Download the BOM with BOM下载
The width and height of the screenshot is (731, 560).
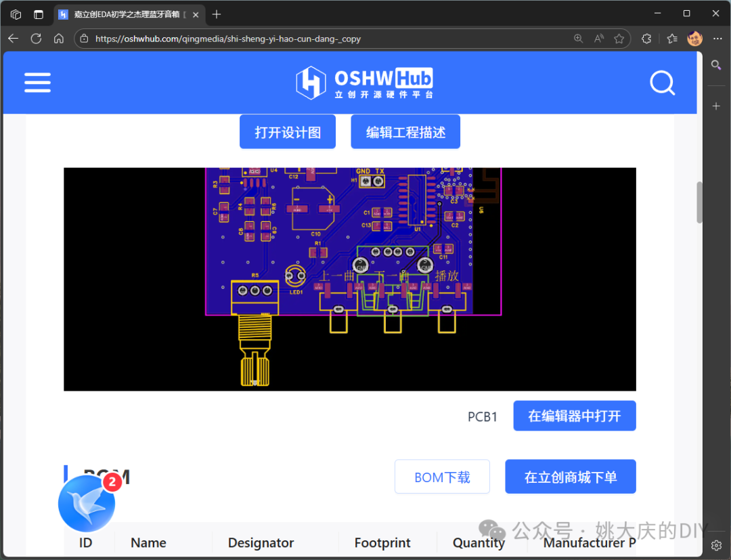coord(442,477)
